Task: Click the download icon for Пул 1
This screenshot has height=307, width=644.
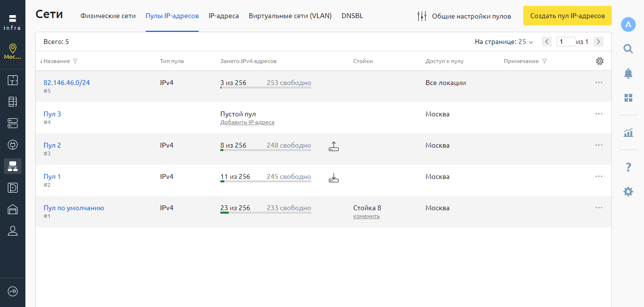Action: (x=334, y=177)
